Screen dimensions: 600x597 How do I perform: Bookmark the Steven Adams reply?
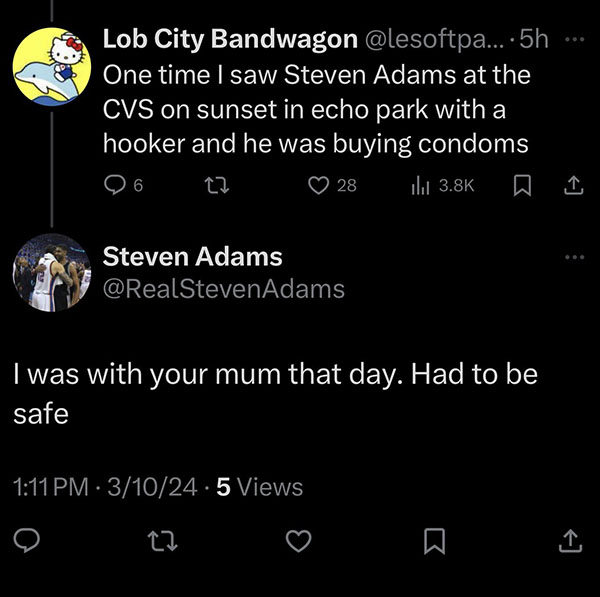pos(433,541)
